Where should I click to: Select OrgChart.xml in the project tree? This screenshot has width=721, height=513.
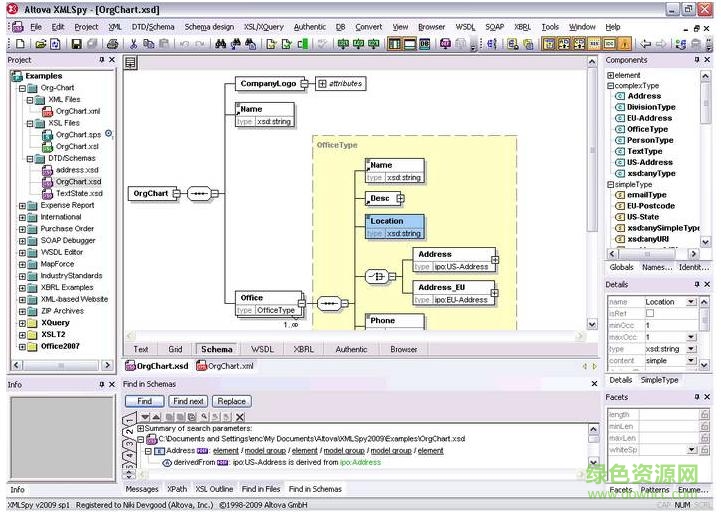pos(77,111)
